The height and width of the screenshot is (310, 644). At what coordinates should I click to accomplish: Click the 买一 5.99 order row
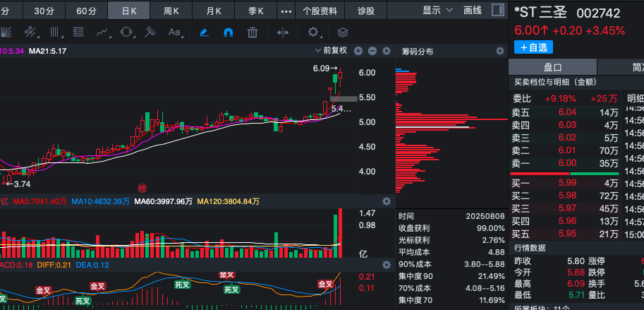pos(565,183)
